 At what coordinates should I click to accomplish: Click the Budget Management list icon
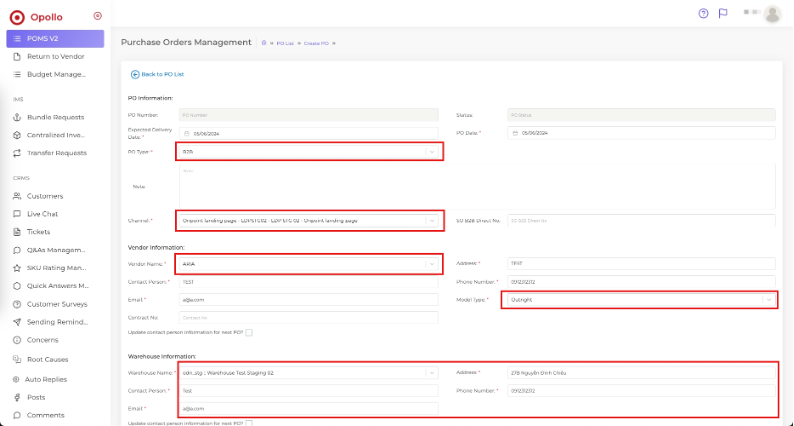(x=17, y=74)
